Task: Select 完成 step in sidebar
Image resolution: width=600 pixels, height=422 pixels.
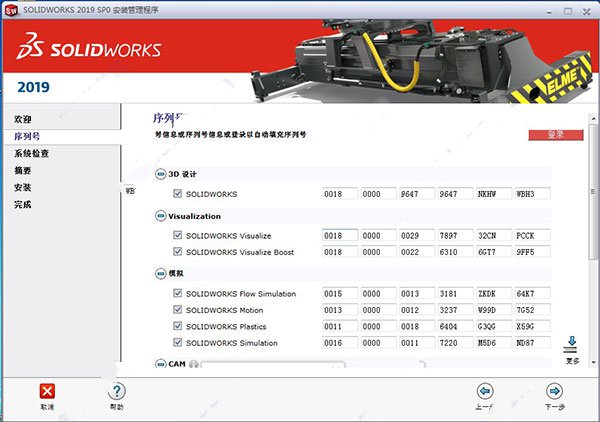Action: tap(23, 205)
